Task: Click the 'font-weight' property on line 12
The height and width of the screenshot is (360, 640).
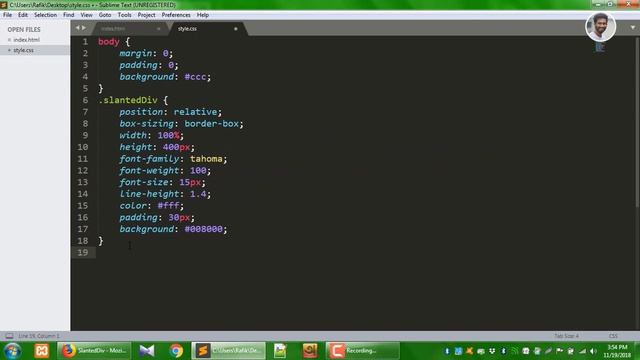Action: pos(149,171)
